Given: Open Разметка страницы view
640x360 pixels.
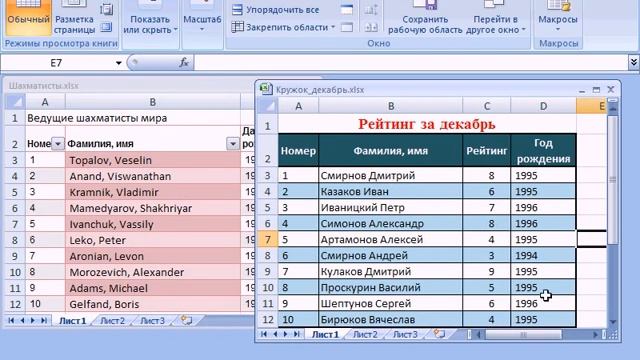Looking at the screenshot, I should 73,17.
